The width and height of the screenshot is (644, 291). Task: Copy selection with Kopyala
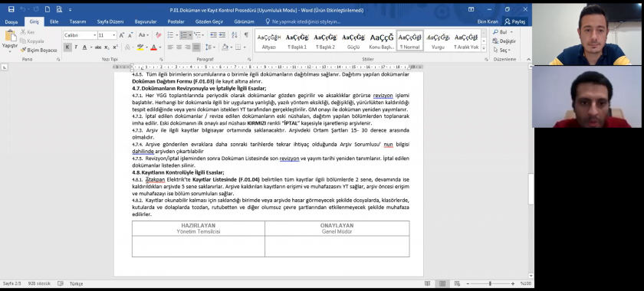click(x=32, y=41)
